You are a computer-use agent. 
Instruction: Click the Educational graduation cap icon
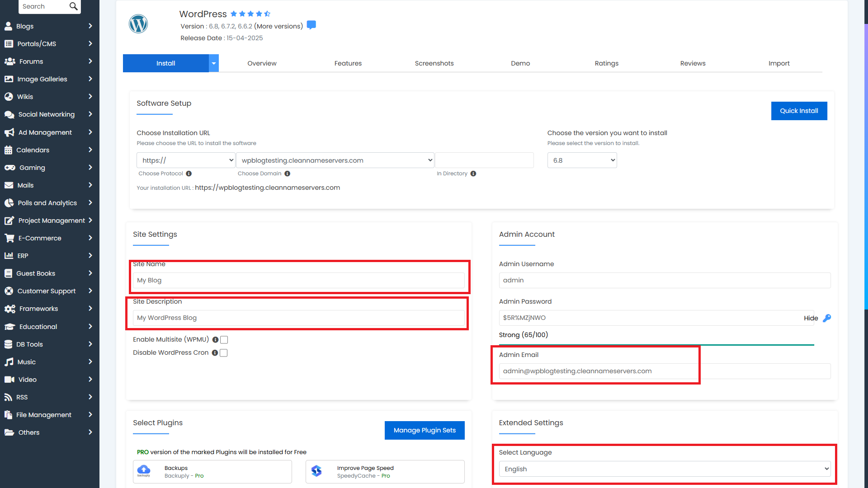(9, 327)
